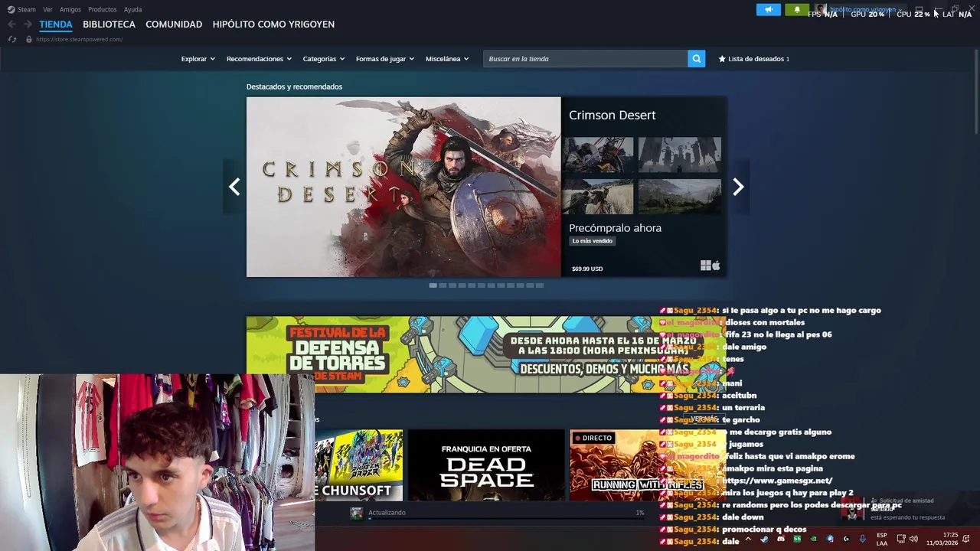980x551 pixels.
Task: Open bottom-right Crimson Desert screenshot thumbnail
Action: point(679,197)
